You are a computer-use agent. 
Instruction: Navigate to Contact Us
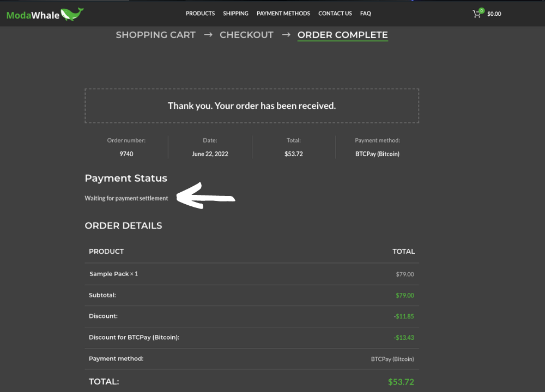click(335, 14)
